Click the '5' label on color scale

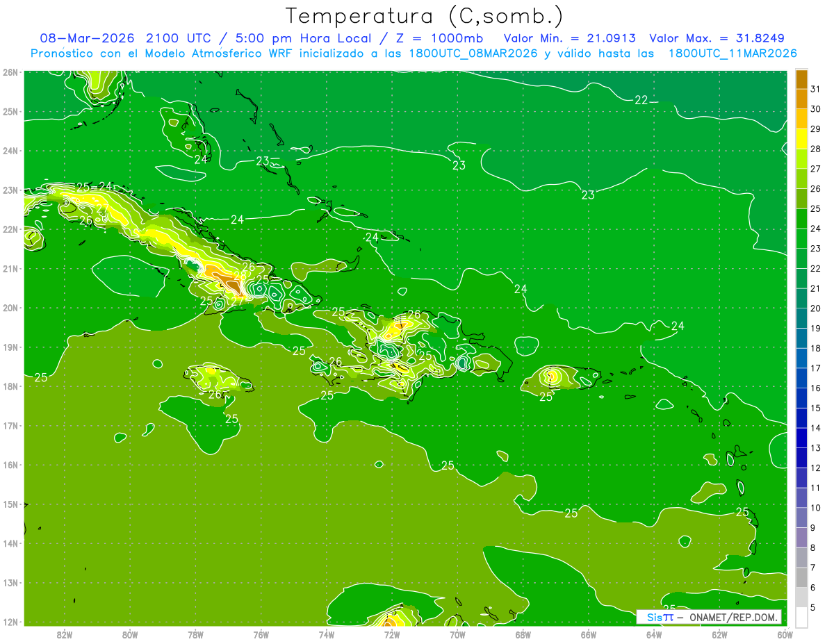coord(814,607)
